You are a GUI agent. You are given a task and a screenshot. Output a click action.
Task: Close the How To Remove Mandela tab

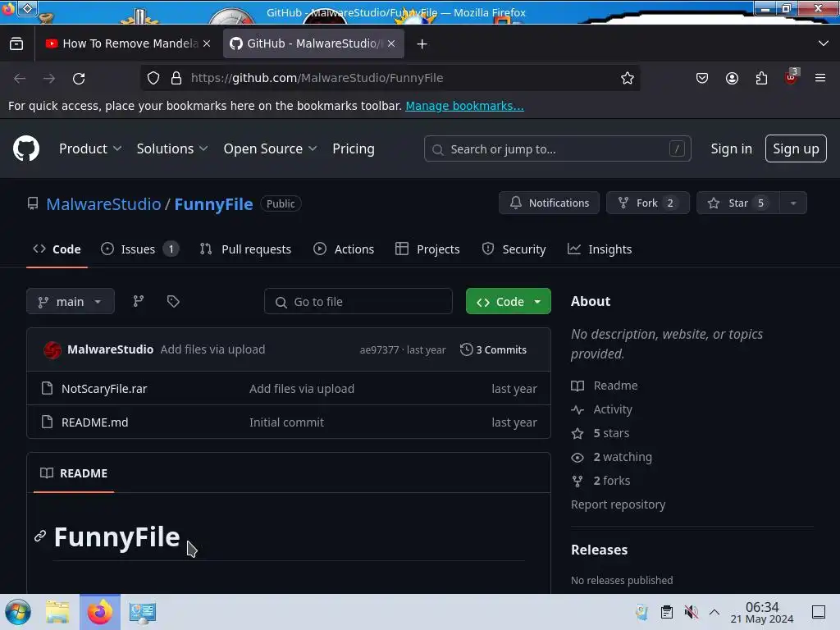207,43
